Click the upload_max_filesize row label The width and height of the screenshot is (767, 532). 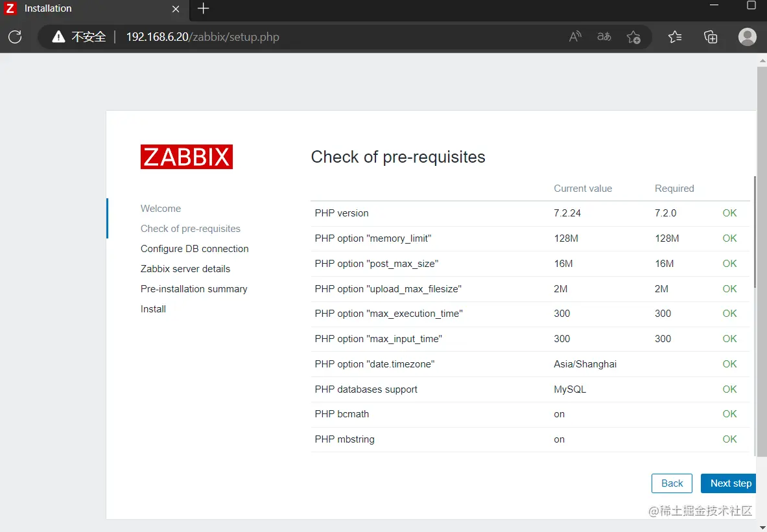(388, 288)
